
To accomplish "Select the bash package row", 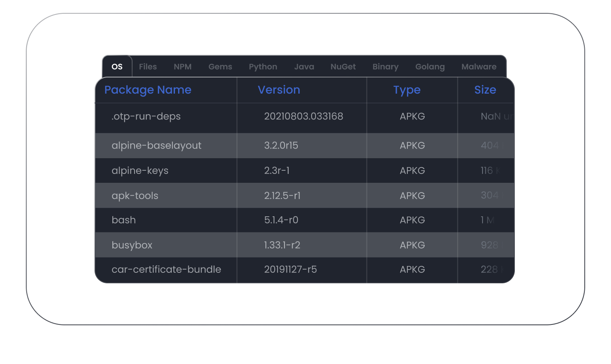I will 124,220.
